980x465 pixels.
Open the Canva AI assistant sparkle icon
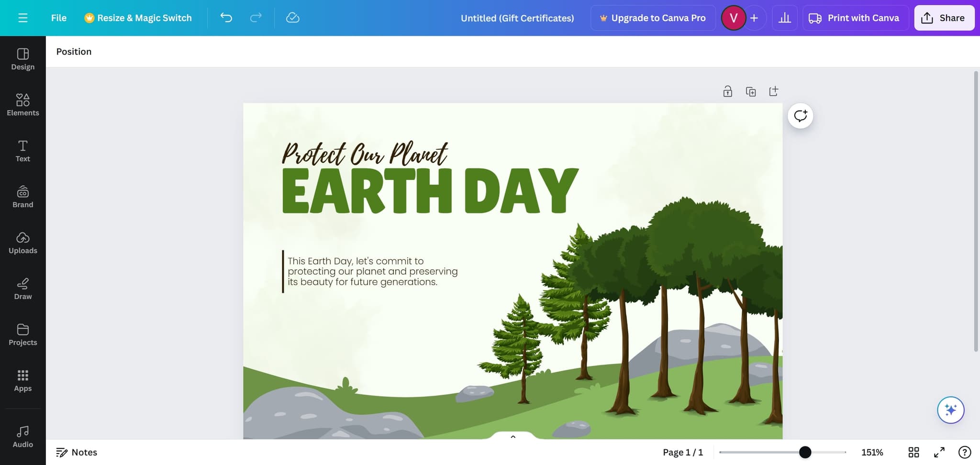950,410
